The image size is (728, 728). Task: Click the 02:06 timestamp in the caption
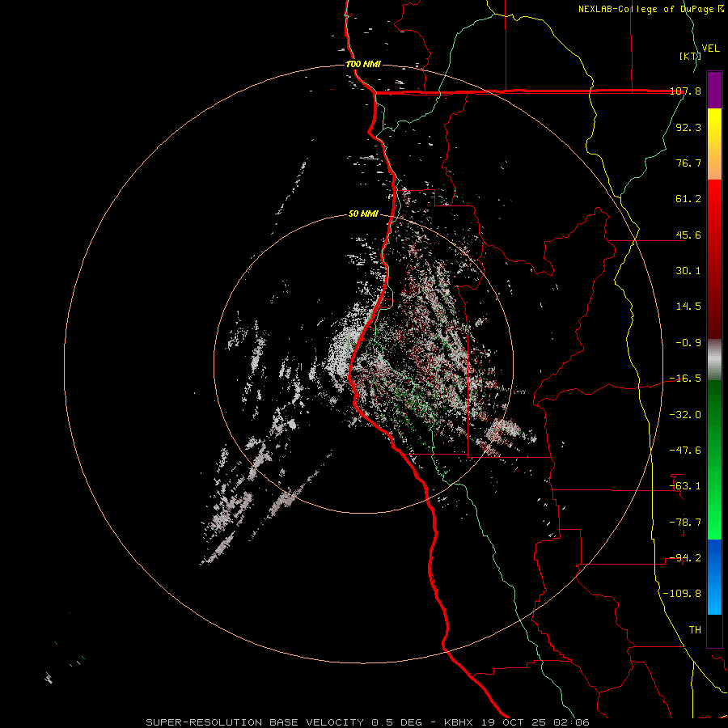pos(574,722)
